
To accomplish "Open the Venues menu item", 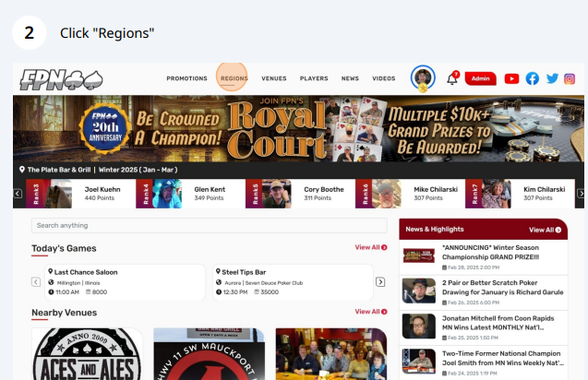I will (274, 78).
